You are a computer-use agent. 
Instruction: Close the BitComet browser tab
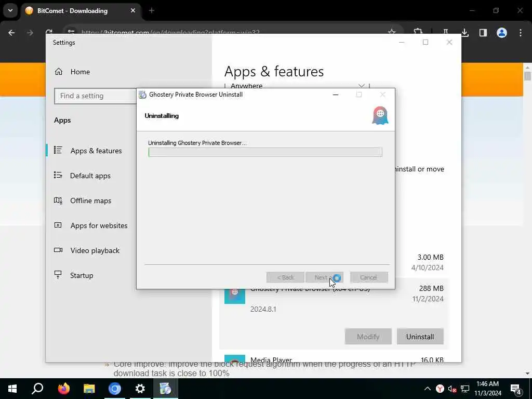(133, 11)
